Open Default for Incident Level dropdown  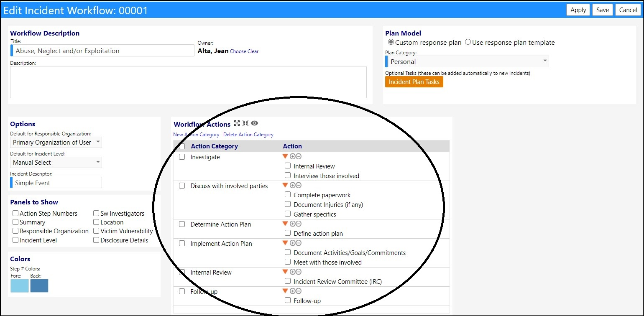click(56, 162)
